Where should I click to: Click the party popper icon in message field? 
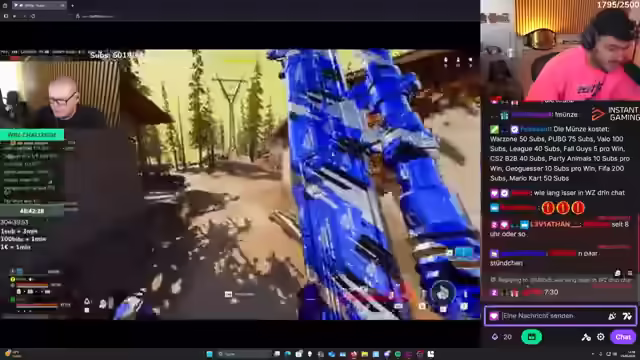(612, 316)
